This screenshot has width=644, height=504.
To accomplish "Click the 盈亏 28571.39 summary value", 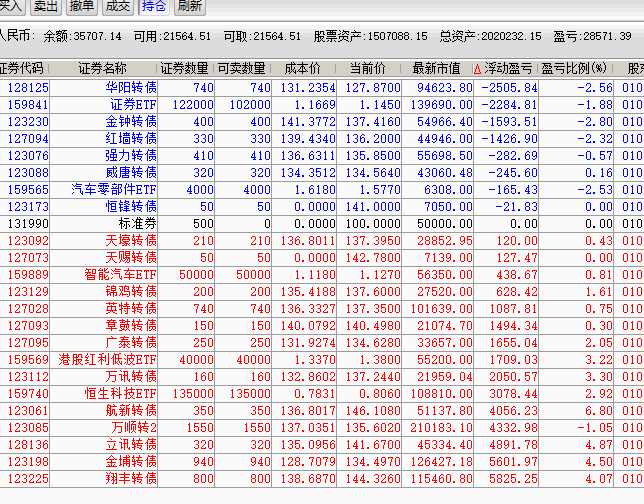I will (x=607, y=36).
